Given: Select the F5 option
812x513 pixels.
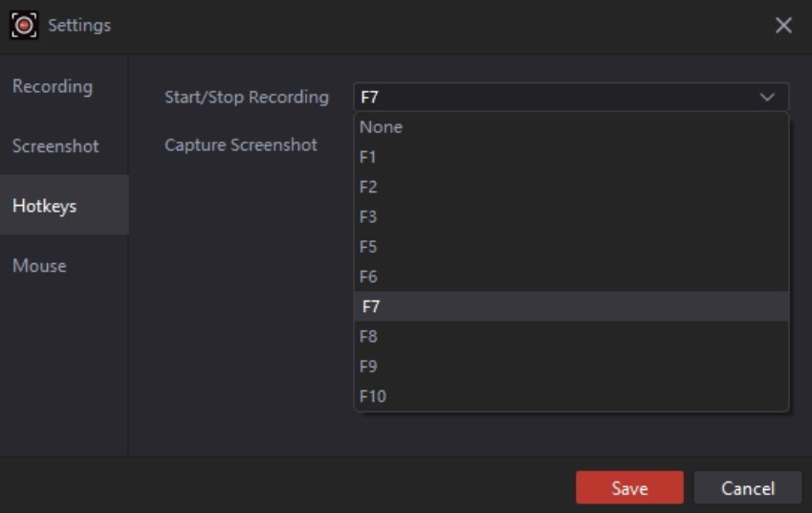Looking at the screenshot, I should (368, 247).
